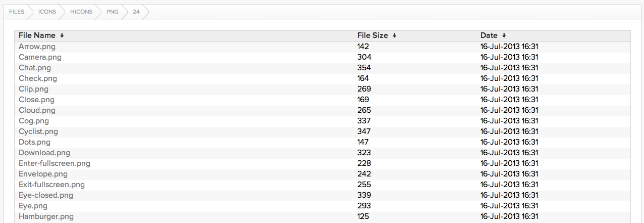The width and height of the screenshot is (644, 223).
Task: Open Enter-fullscreen.png
Action: (55, 163)
